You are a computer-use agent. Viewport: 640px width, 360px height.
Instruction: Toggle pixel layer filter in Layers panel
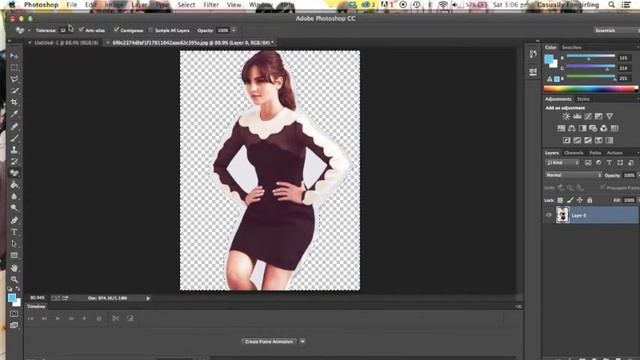pos(588,163)
